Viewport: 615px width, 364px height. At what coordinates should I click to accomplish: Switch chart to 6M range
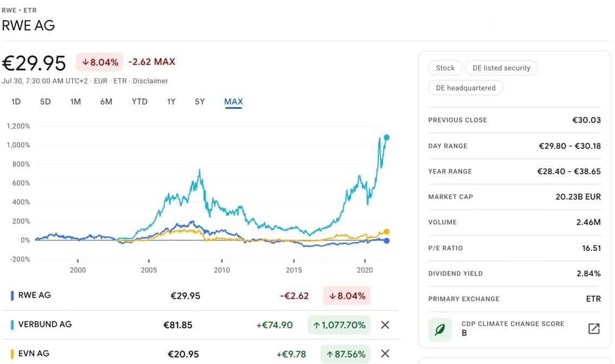point(106,102)
